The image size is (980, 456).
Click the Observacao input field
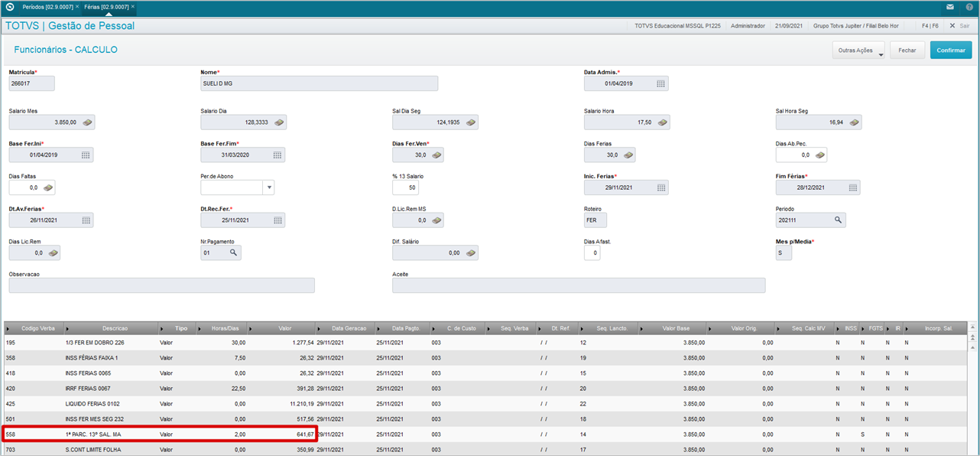pos(161,285)
